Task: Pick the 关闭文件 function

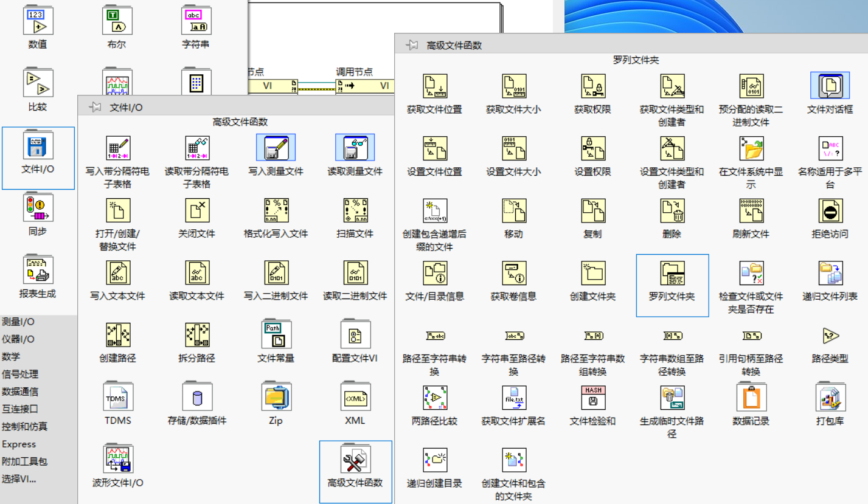Action: click(197, 210)
